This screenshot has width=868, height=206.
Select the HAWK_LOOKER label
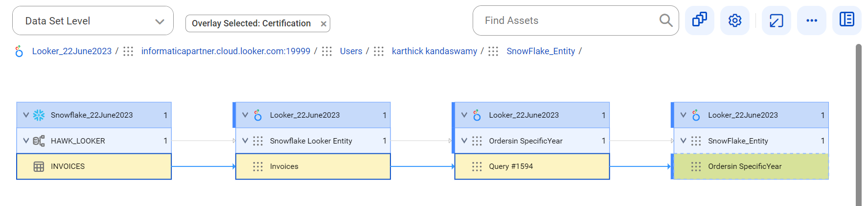pos(78,141)
